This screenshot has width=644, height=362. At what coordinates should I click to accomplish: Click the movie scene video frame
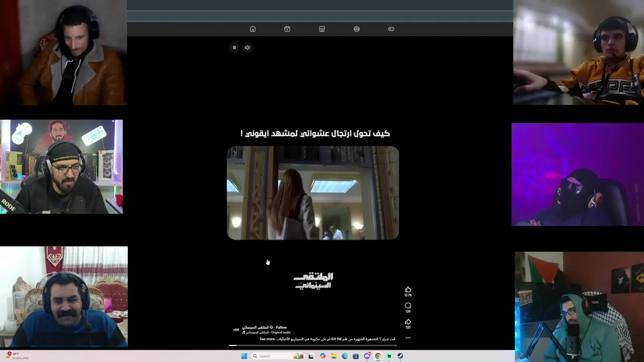(313, 193)
